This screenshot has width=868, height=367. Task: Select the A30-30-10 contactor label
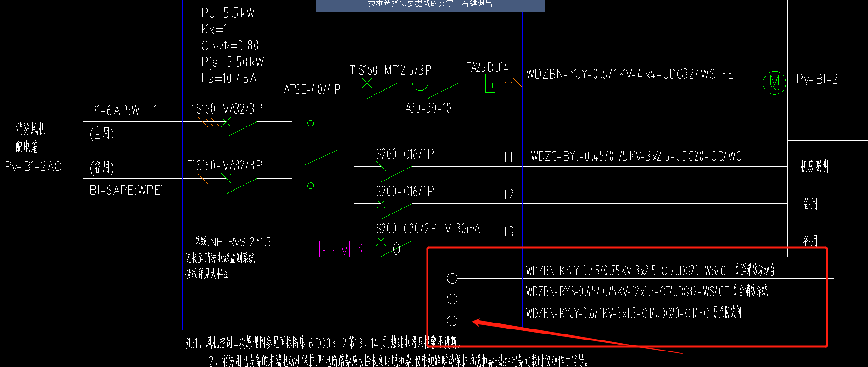(428, 108)
